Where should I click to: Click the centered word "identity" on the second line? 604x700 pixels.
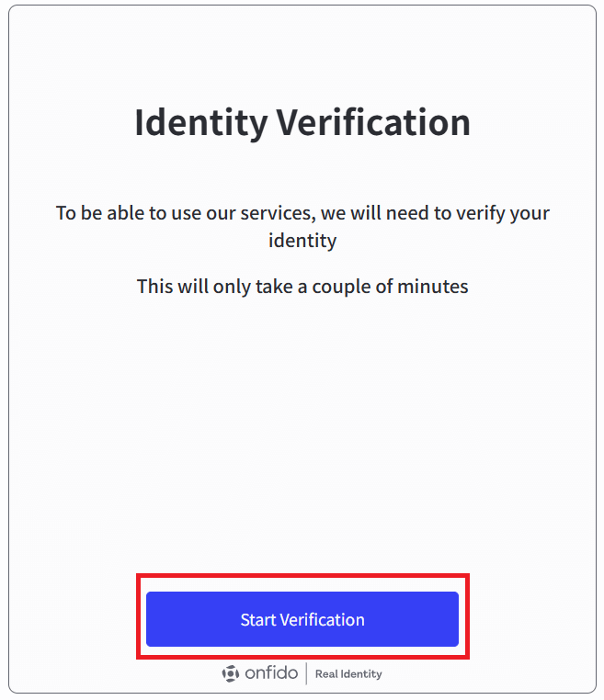point(302,241)
